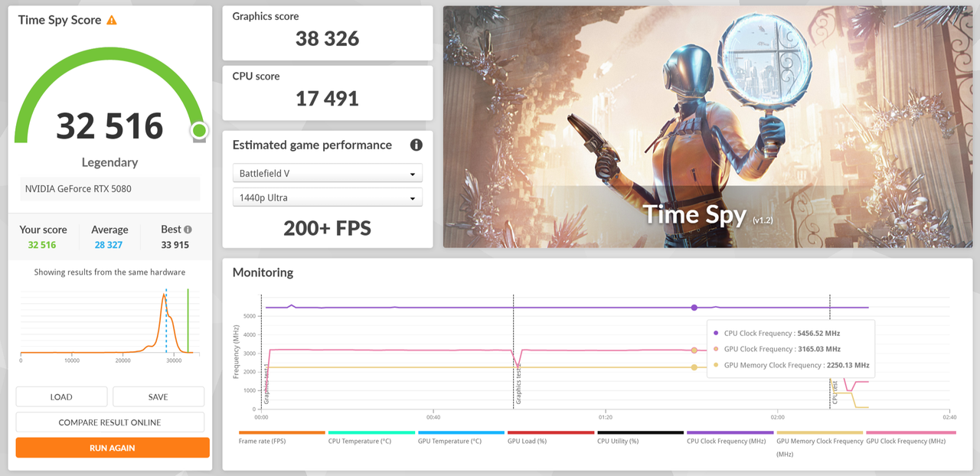
Task: Click the info icon beside Best
Action: pyautogui.click(x=188, y=230)
